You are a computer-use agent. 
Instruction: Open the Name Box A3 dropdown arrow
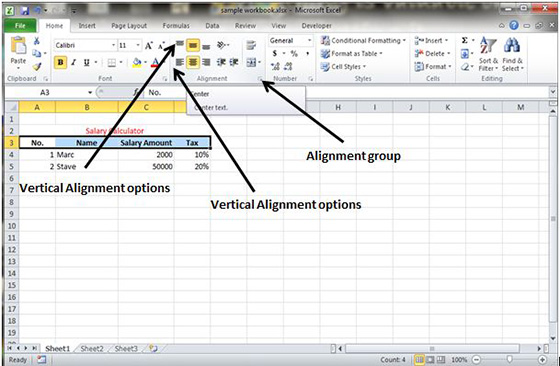[90, 92]
